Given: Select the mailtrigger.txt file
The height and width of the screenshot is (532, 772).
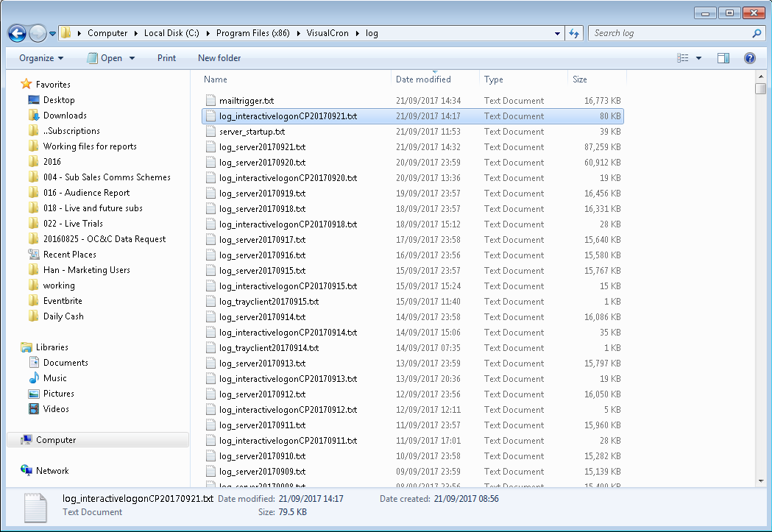Looking at the screenshot, I should [247, 101].
